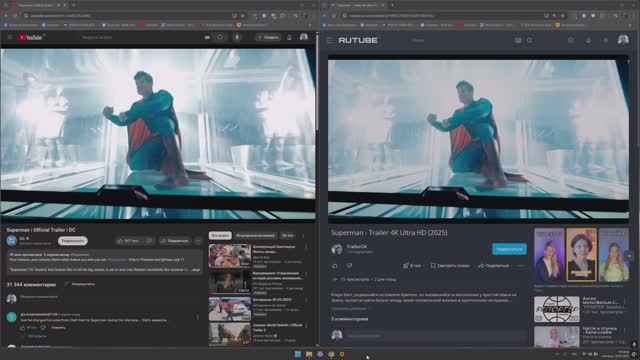Click the RUTUBE keyboard icon in search bar
This screenshot has width=640, height=360.
[x=518, y=40]
